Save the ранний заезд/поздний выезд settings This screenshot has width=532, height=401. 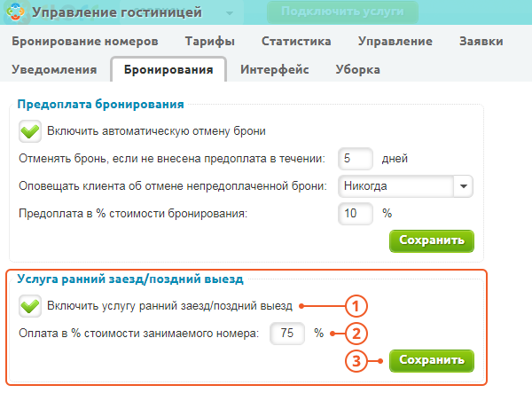point(432,360)
